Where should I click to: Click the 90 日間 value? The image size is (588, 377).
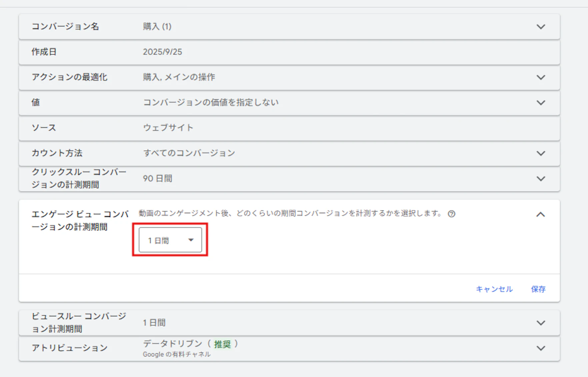click(157, 179)
